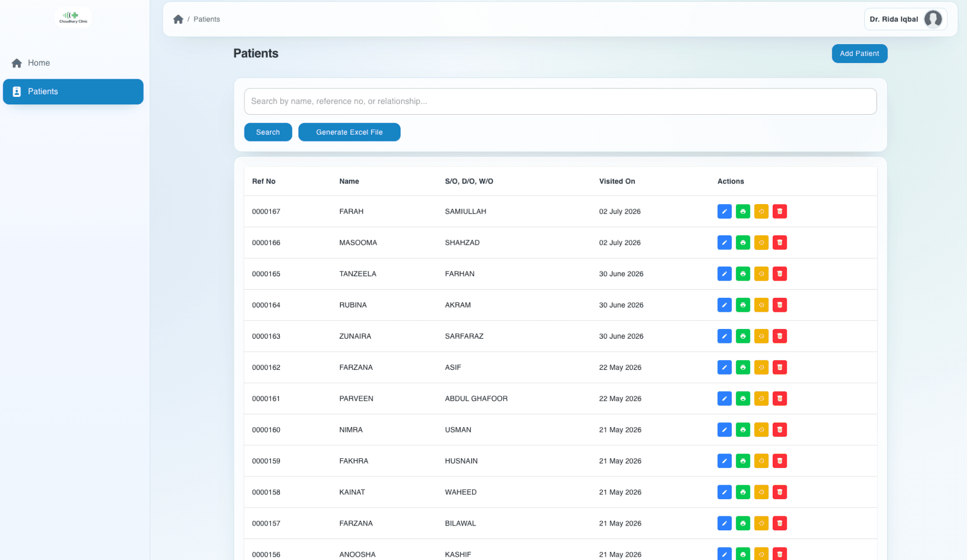This screenshot has width=967, height=560.
Task: Show history for TANZEELA
Action: pyautogui.click(x=761, y=274)
